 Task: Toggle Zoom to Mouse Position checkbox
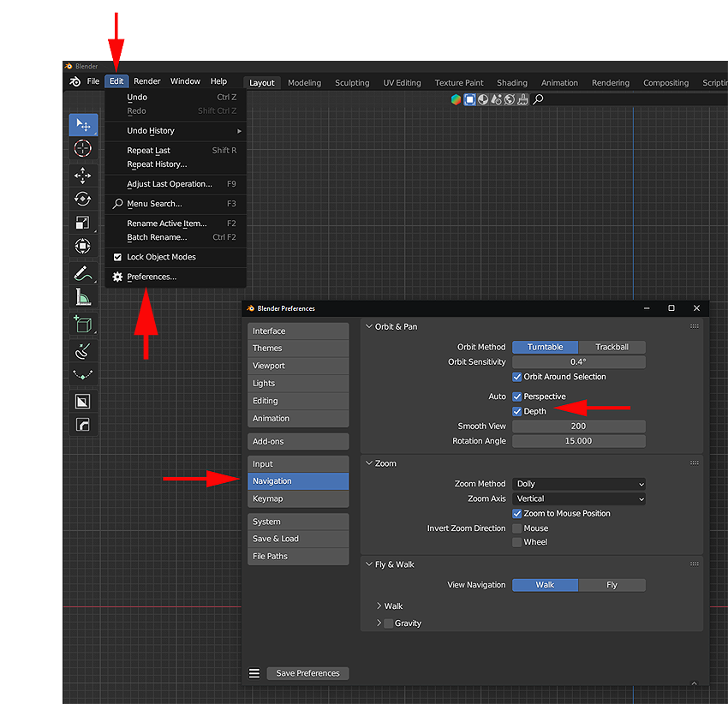(516, 514)
